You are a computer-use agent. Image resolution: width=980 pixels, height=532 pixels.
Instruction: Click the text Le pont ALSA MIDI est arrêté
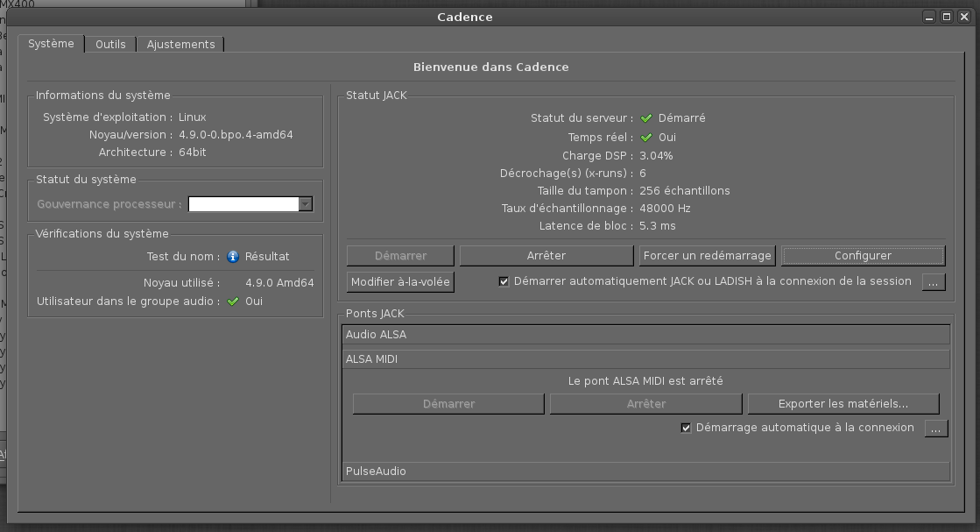click(x=645, y=380)
